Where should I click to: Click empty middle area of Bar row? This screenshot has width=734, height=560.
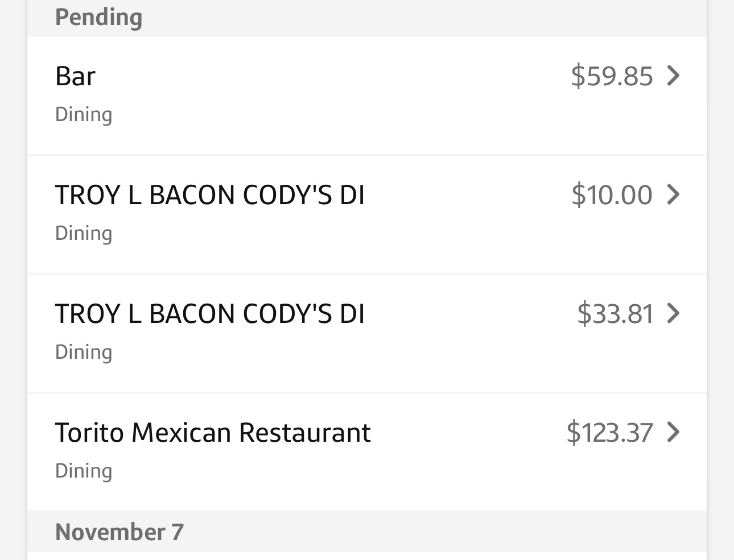point(341,96)
